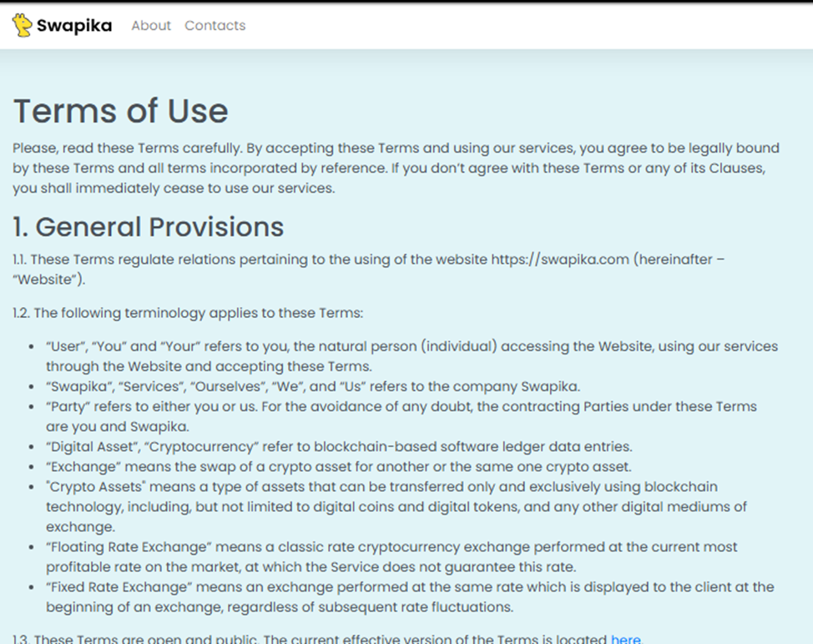
Task: Click the "Party" definition bullet
Action: [401, 416]
